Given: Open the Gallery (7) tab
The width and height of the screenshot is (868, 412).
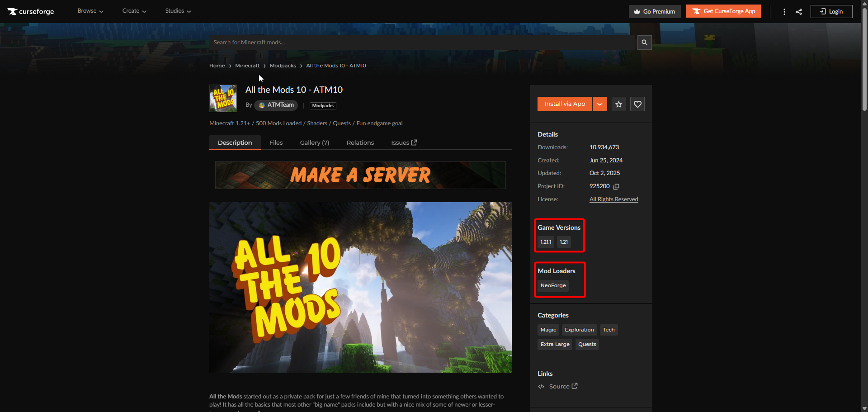Looking at the screenshot, I should [314, 142].
